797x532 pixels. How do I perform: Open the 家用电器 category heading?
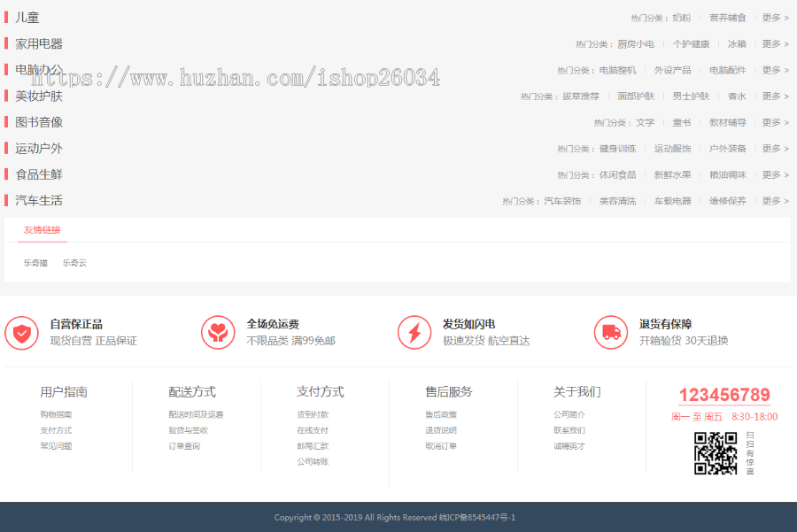(39, 43)
